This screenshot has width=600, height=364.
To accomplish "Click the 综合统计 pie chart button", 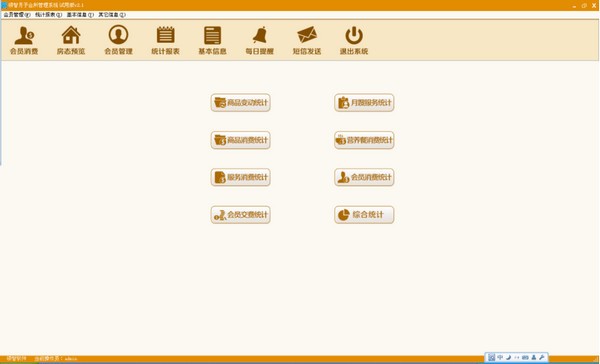I will click(364, 215).
